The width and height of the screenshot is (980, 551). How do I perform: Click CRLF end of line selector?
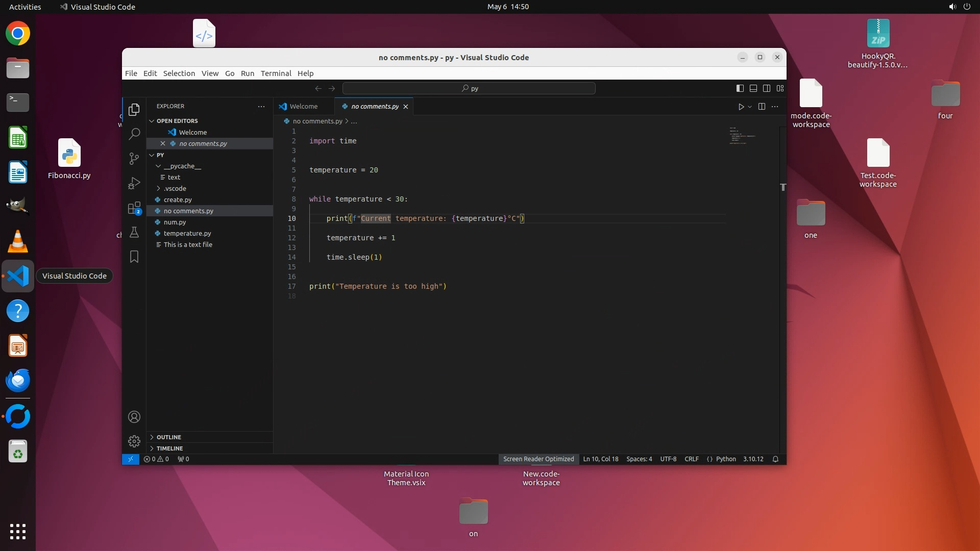tap(692, 459)
